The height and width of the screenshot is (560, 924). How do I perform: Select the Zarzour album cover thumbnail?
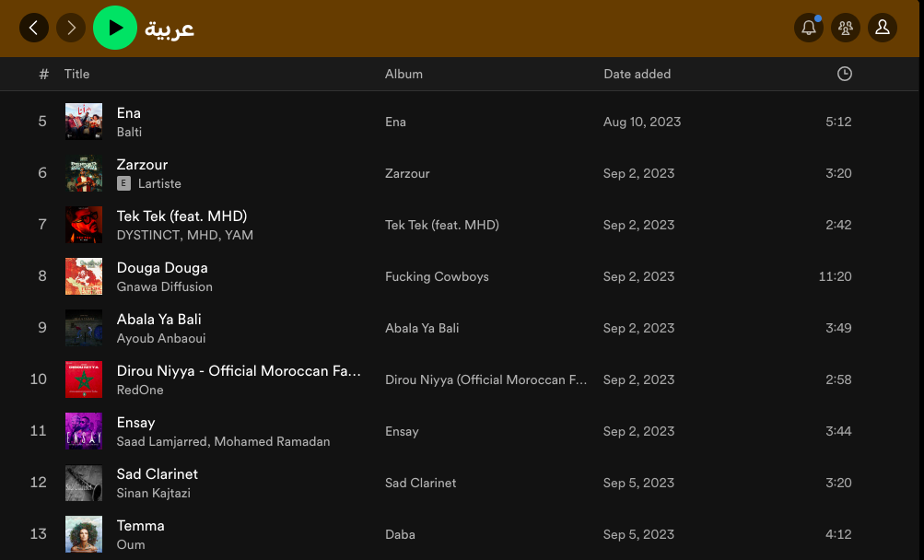tap(84, 173)
